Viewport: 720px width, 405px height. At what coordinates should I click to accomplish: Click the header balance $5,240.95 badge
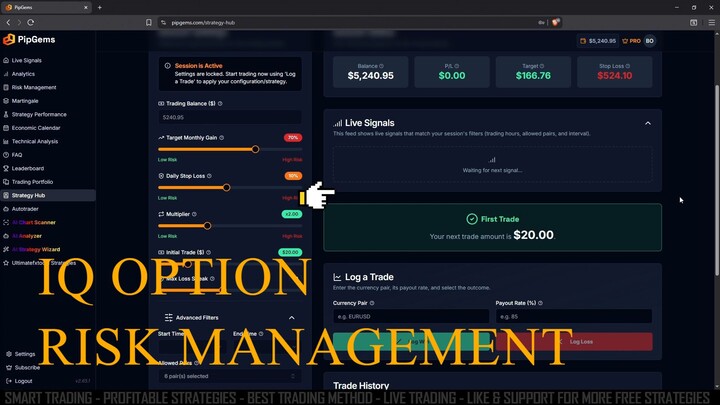tap(597, 41)
